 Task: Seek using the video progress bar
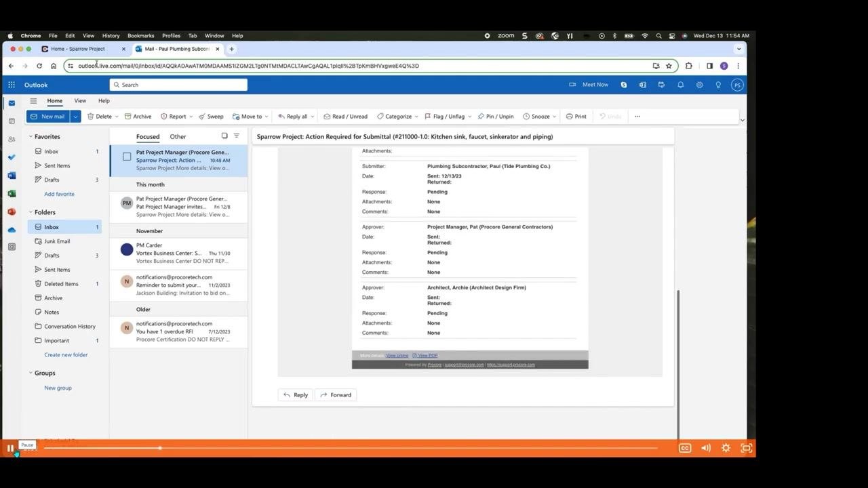click(351, 448)
